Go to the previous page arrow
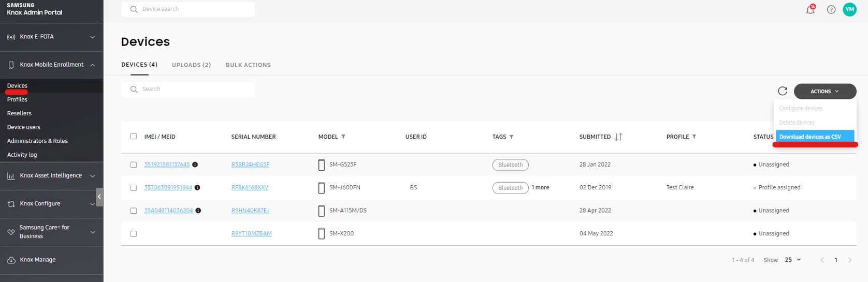The image size is (868, 282). click(822, 260)
